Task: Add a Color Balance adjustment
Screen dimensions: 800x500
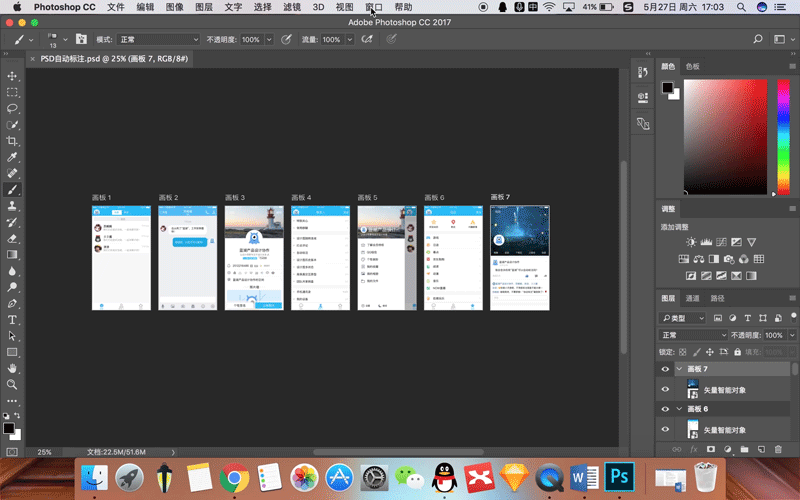Action: (699, 259)
